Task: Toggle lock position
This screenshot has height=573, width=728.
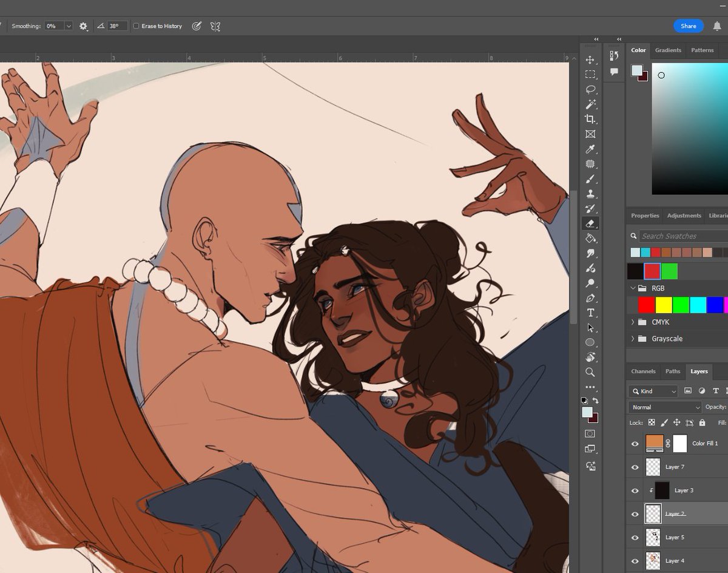Action: coord(676,422)
